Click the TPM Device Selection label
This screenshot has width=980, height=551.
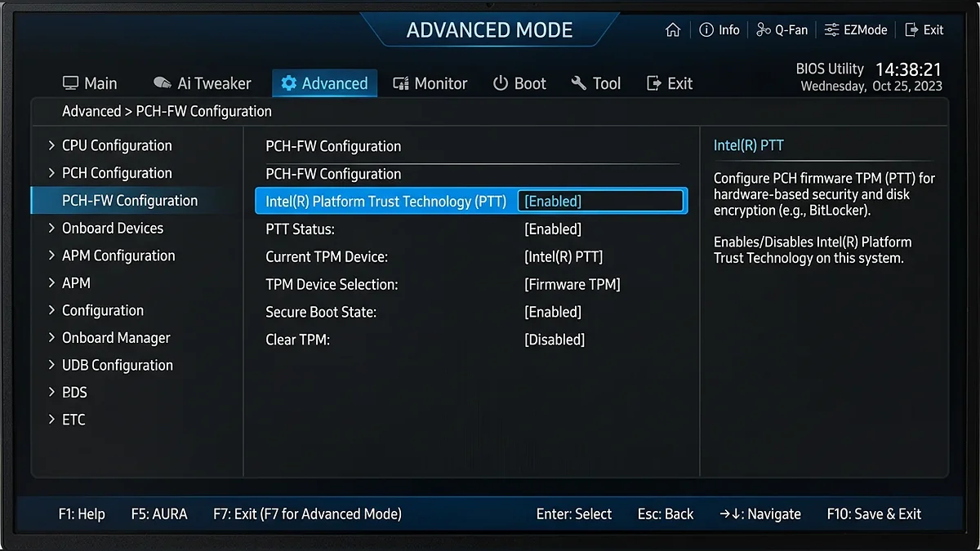[332, 284]
